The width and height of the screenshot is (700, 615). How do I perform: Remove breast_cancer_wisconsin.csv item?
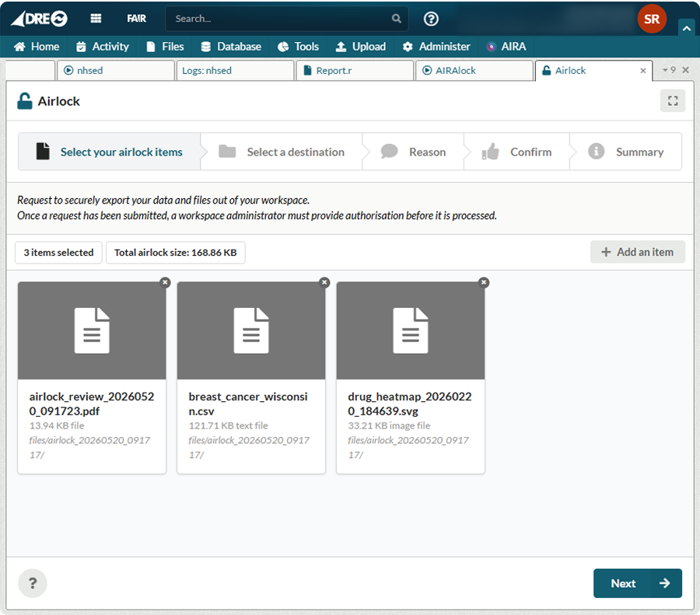324,282
